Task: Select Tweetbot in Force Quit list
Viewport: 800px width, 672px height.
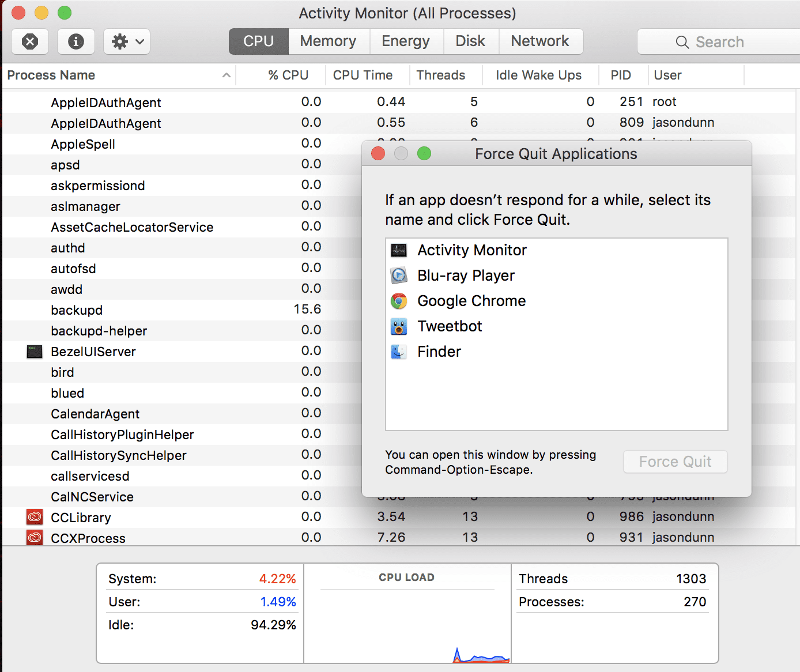Action: 557,326
